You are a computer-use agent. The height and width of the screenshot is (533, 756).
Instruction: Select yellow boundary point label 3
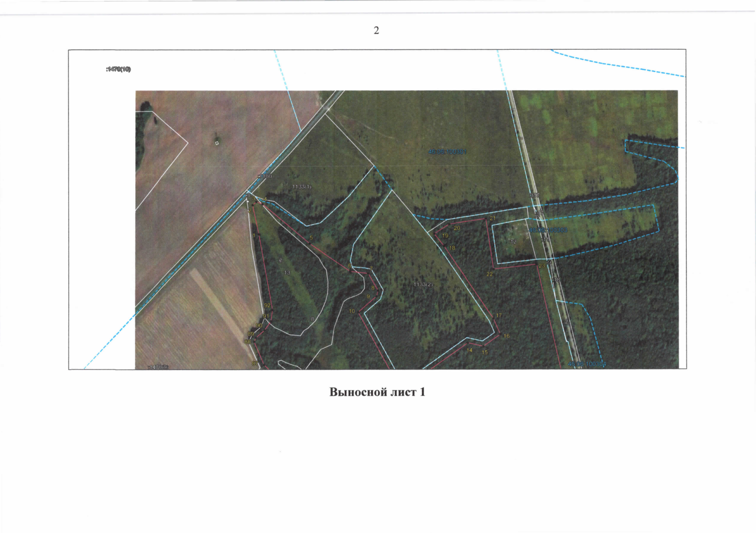(x=254, y=199)
